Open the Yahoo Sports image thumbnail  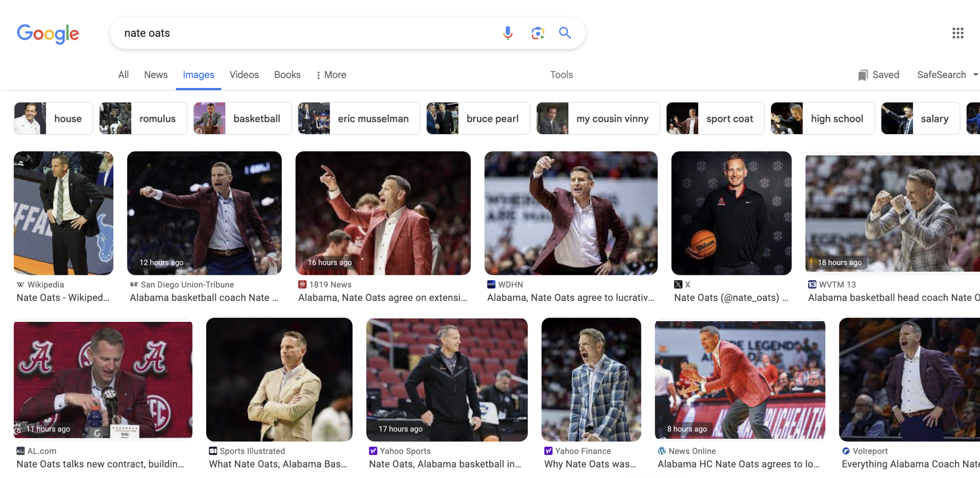447,379
